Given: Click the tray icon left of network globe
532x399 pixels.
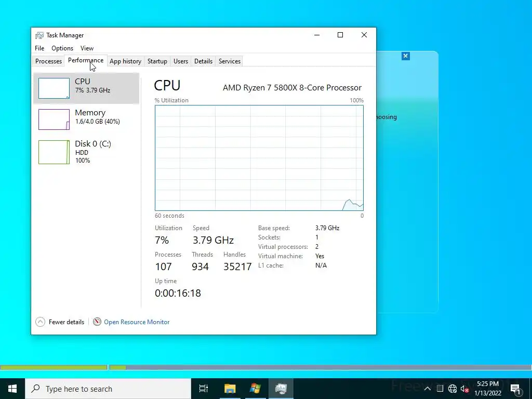Looking at the screenshot, I should [x=440, y=389].
